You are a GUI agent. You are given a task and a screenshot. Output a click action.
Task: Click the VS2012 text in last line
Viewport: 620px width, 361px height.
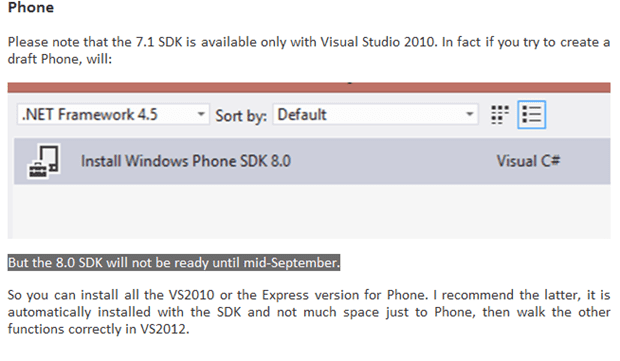pyautogui.click(x=164, y=329)
